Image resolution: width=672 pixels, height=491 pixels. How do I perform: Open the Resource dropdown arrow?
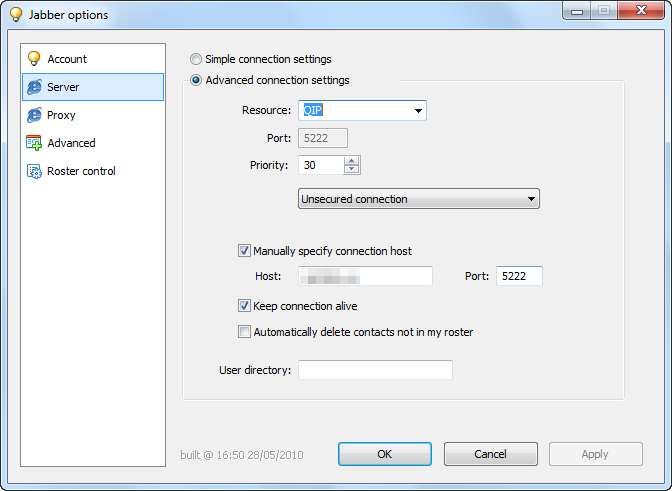point(417,110)
